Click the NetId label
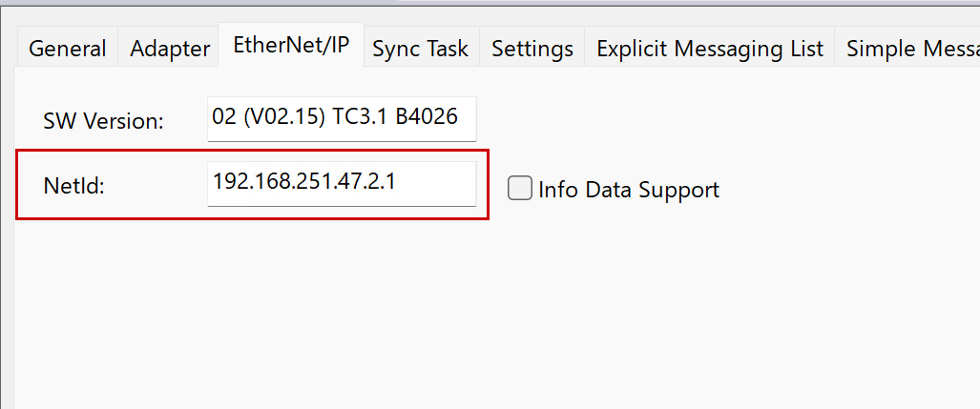Viewport: 980px width, 409px height. pos(73,186)
